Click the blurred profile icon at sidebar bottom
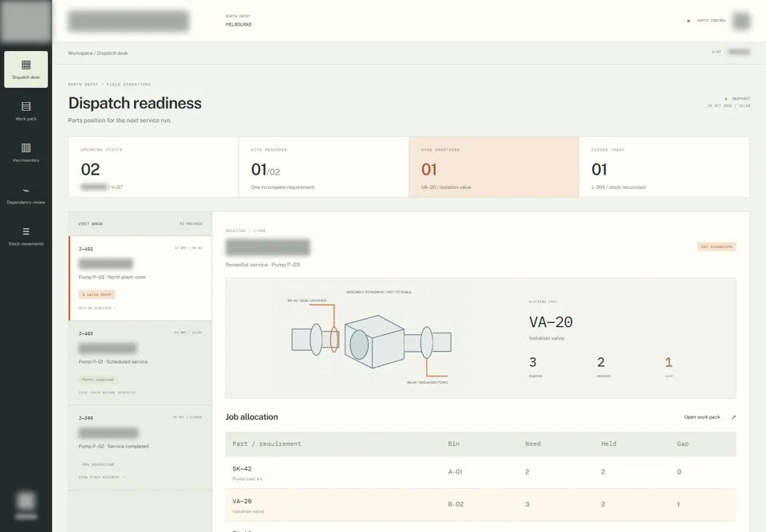The image size is (766, 532). click(x=26, y=501)
